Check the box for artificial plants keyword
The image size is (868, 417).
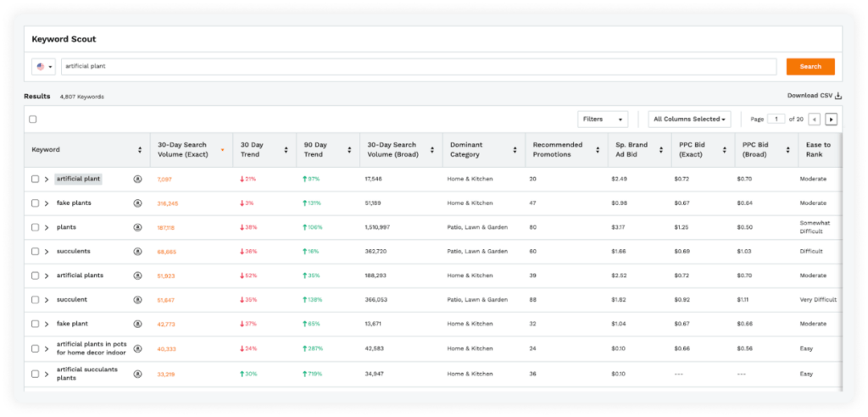(x=35, y=275)
